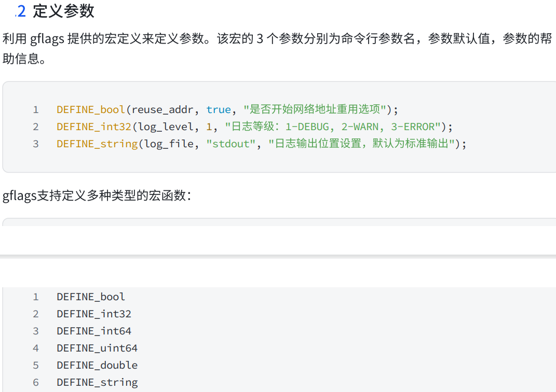Click 'DEFINE_int32' in the first code block
Viewport: 556px width, 392px height.
[x=94, y=127]
